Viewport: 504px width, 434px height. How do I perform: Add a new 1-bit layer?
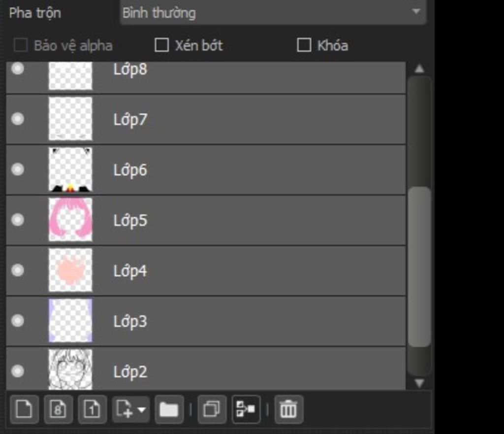(x=92, y=409)
